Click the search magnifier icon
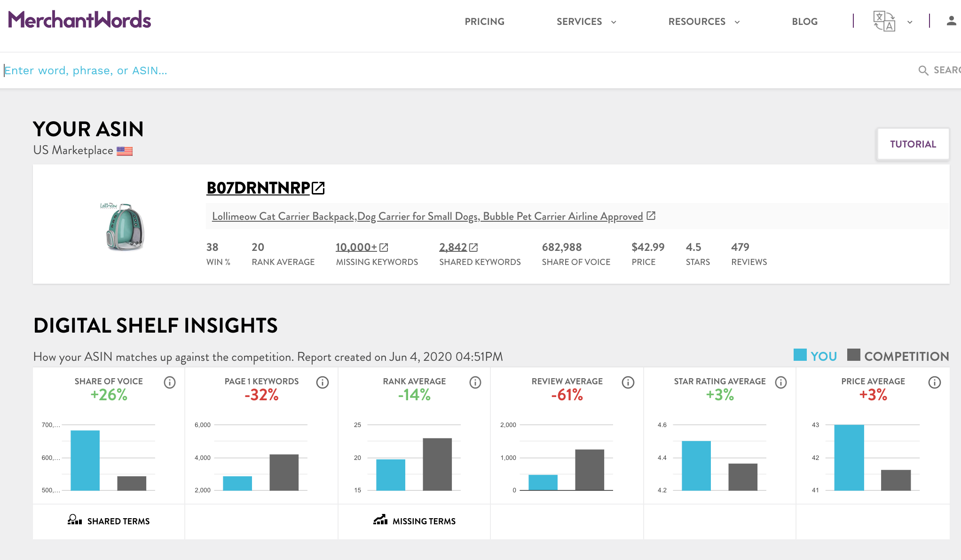Viewport: 961px width, 560px height. [x=923, y=70]
